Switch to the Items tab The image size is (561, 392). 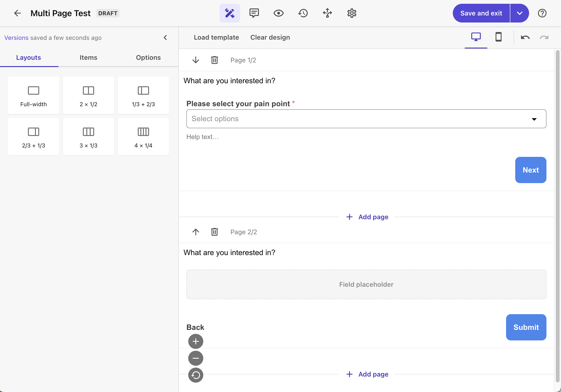[88, 57]
